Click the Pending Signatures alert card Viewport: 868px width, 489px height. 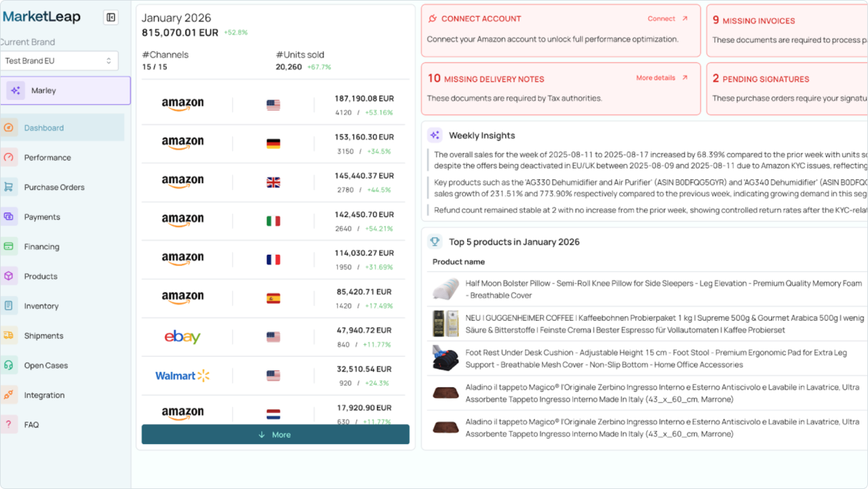pos(787,89)
